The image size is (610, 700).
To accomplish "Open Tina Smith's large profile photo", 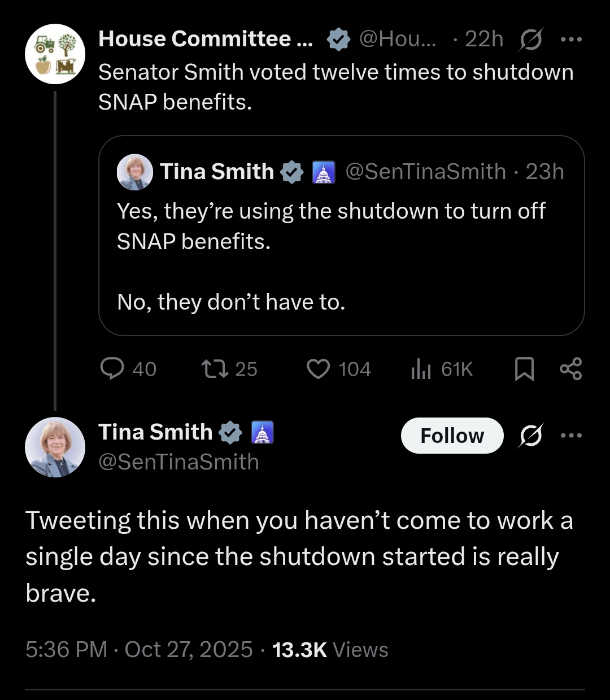I will (55, 447).
